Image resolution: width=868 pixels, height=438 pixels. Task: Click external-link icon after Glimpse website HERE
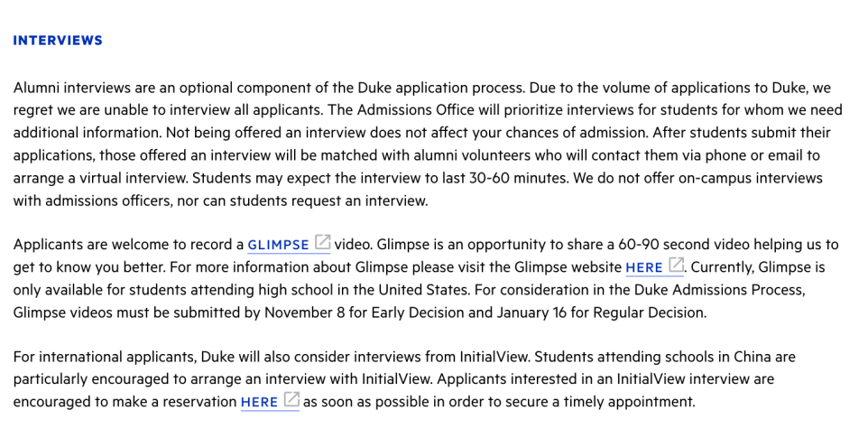[x=676, y=266]
